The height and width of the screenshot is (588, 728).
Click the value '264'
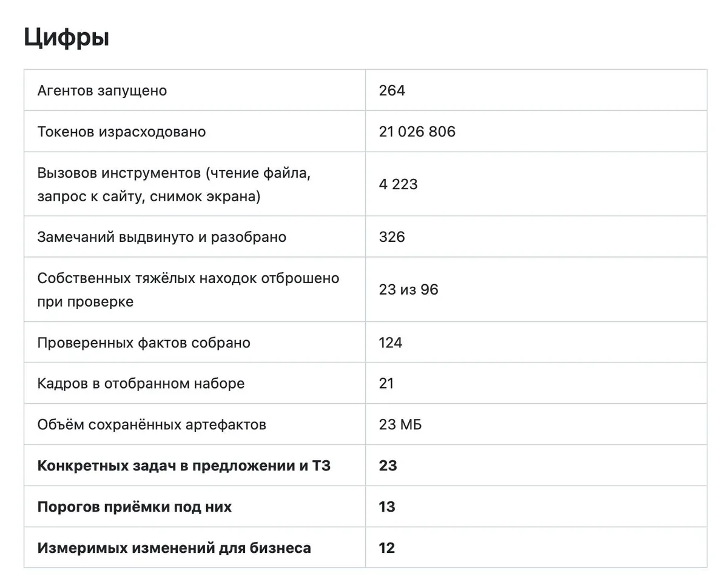[392, 90]
